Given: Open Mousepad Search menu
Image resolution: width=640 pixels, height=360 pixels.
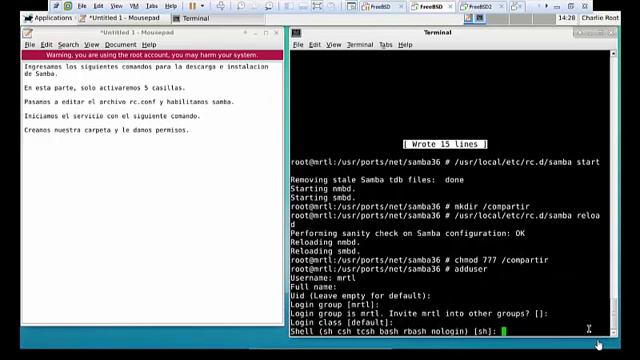Looking at the screenshot, I should coord(68,45).
